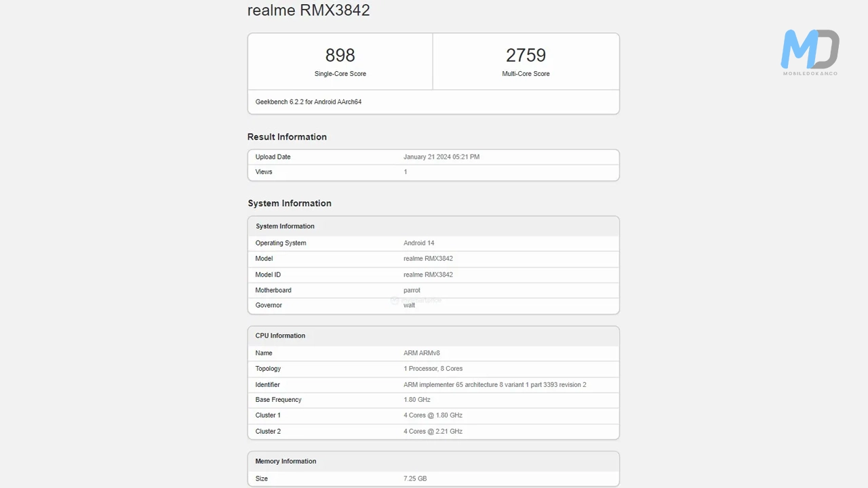Screen dimensions: 868x488
Task: Select the parrot motherboard value
Action: (412, 290)
